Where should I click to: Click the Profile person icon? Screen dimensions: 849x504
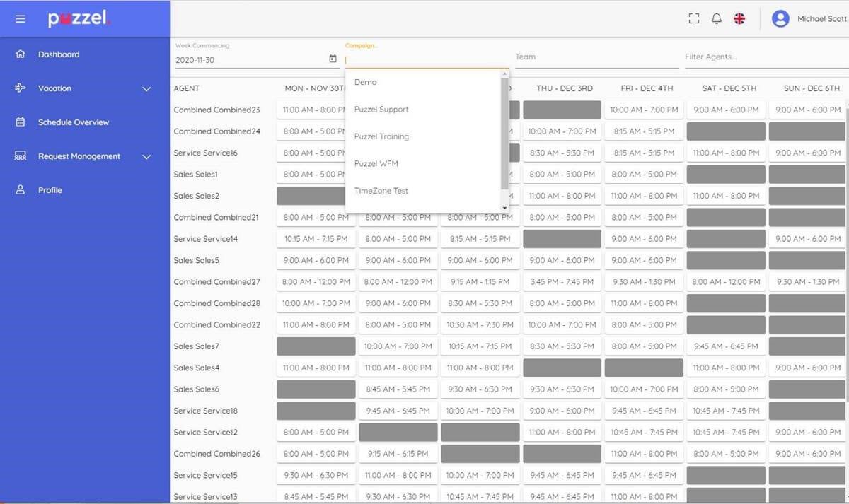(21, 190)
